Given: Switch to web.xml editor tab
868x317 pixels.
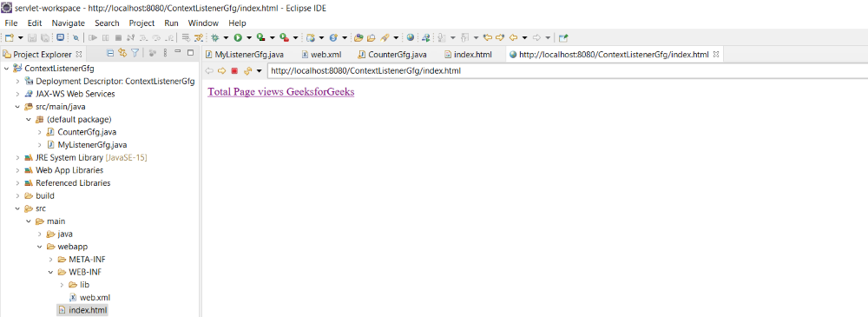Looking at the screenshot, I should [x=321, y=55].
